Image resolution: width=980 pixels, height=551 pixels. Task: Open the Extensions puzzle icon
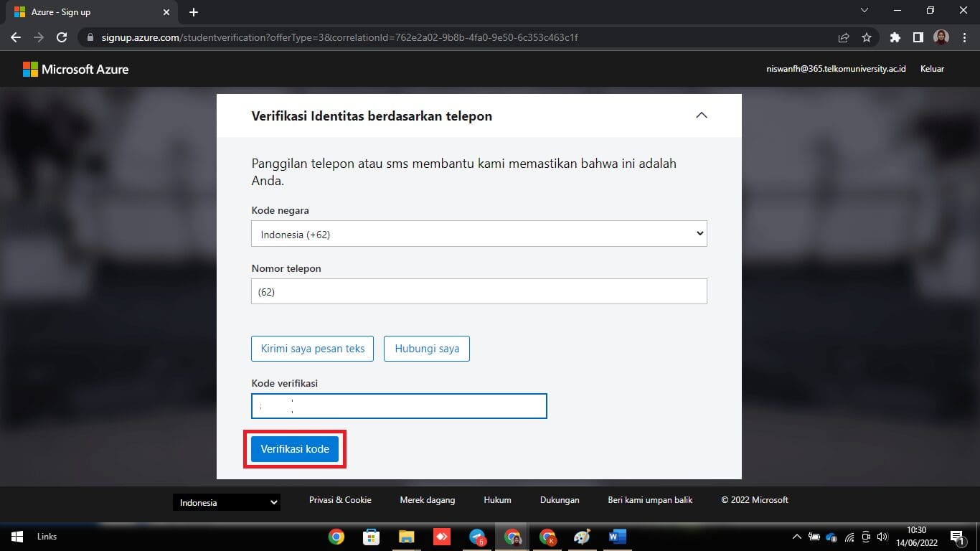[895, 37]
